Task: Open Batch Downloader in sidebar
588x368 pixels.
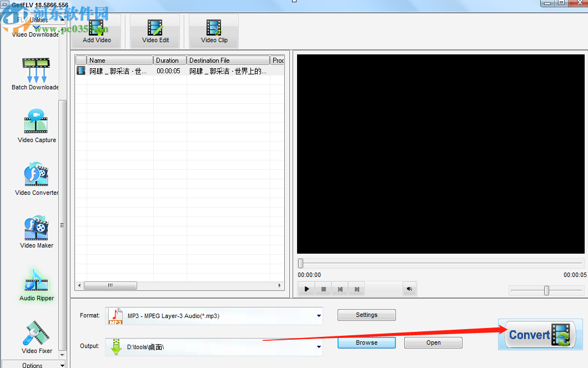Action: tap(35, 74)
